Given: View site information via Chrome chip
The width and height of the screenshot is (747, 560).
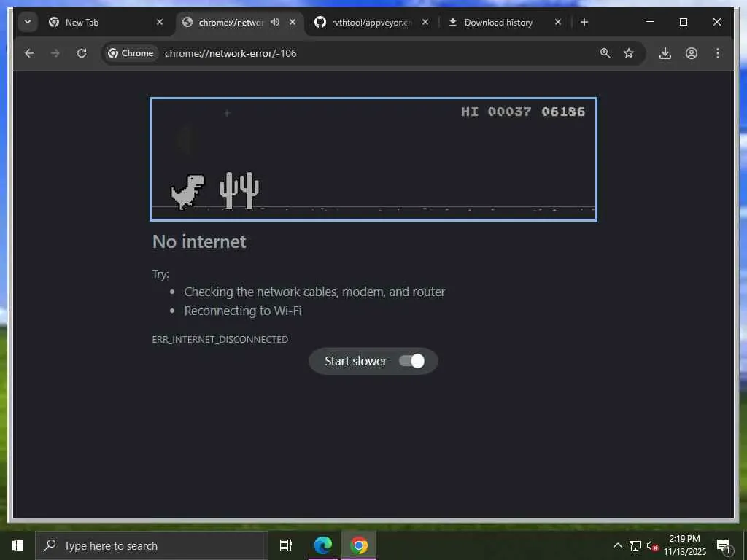Looking at the screenshot, I should point(131,53).
